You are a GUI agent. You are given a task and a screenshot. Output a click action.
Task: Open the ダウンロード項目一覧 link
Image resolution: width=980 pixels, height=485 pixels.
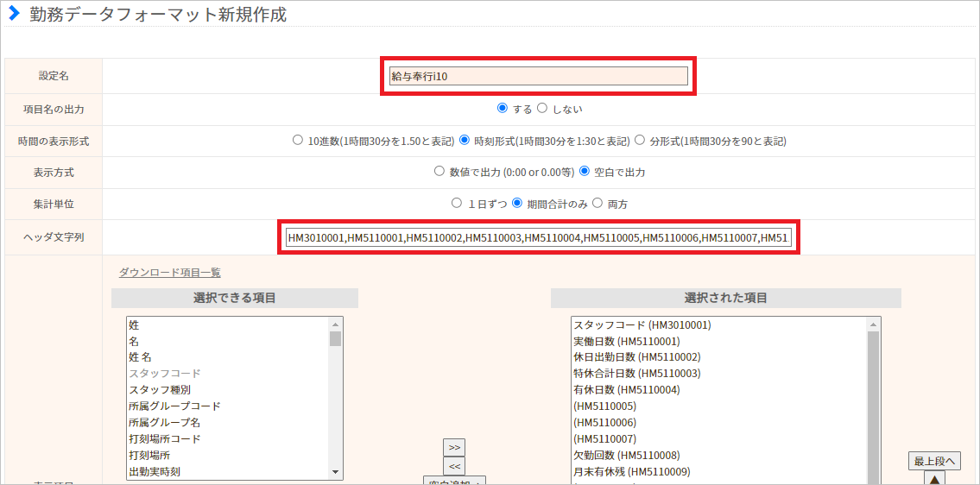point(169,273)
